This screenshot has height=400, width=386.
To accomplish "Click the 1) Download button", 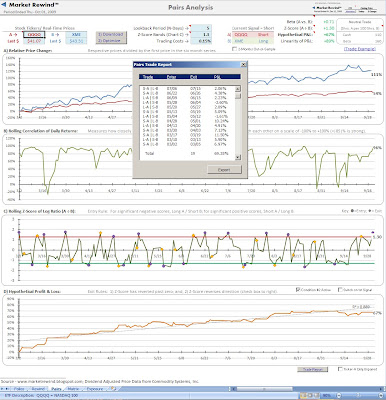I will (111, 34).
